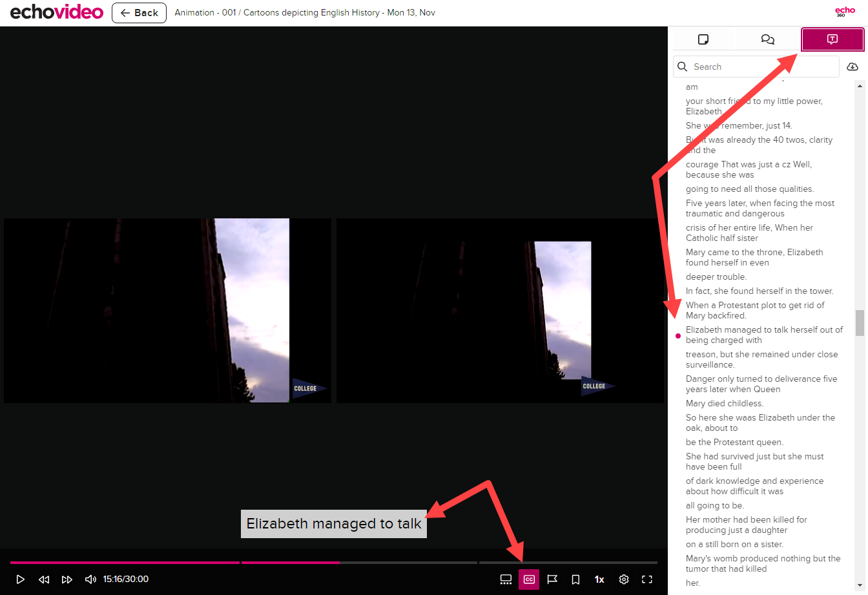
Task: Rewind the video
Action: (44, 579)
